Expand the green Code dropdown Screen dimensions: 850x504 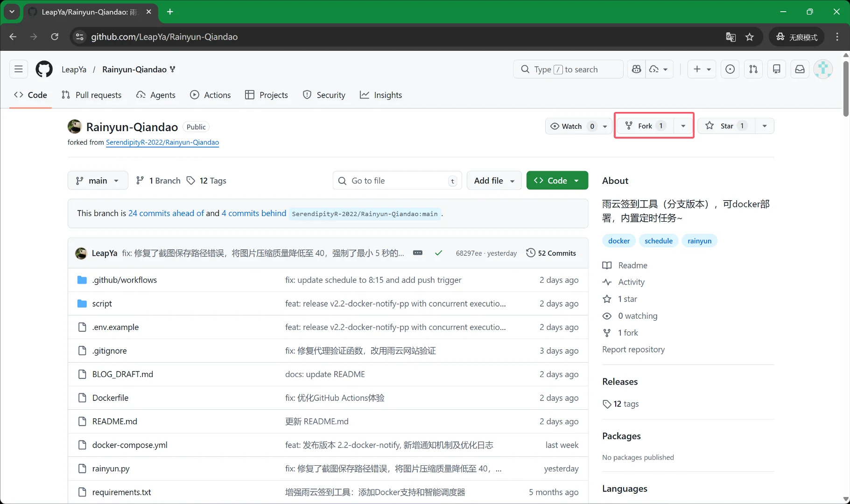point(557,181)
